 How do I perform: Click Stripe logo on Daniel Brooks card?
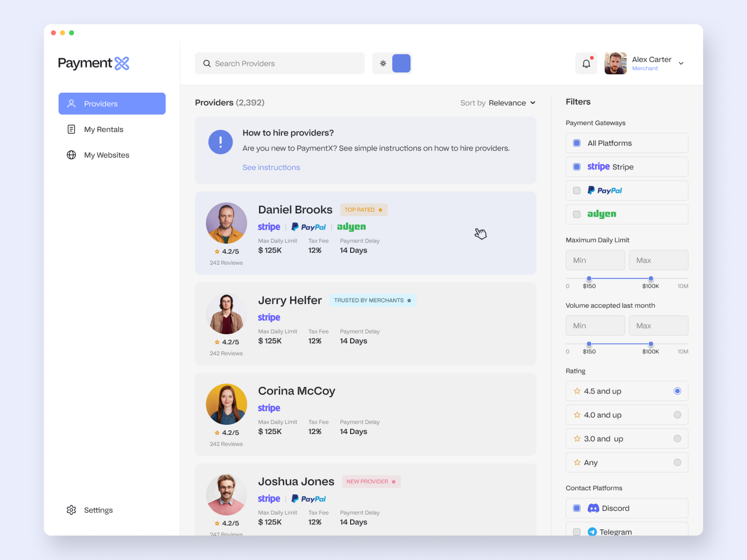(269, 227)
